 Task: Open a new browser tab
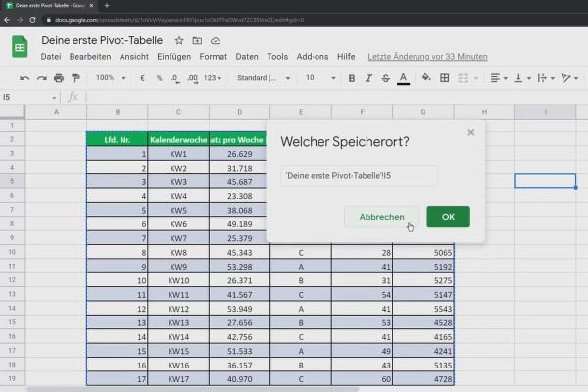[x=107, y=5]
